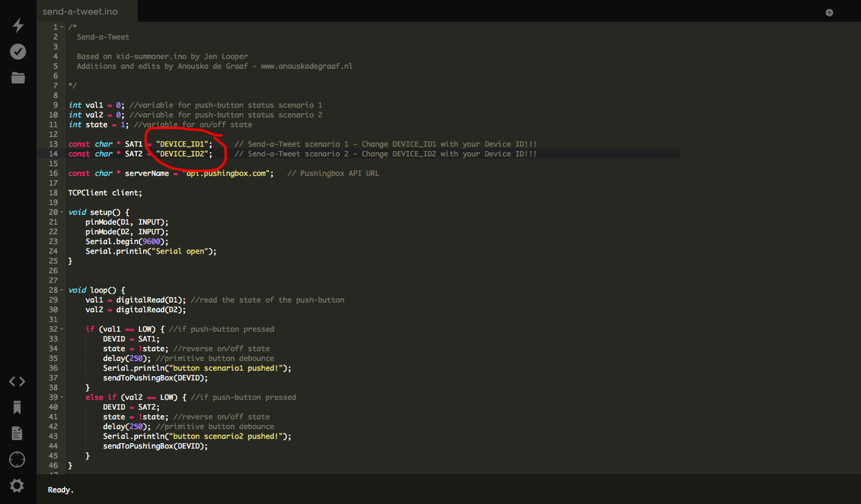This screenshot has height=504, width=861.
Task: Click line number 26 in the gutter
Action: tap(54, 271)
